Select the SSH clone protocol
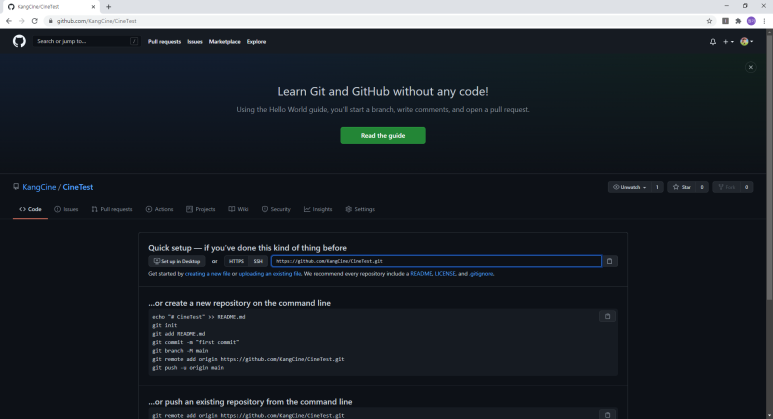Screen dimensions: 773x419 (x=258, y=261)
